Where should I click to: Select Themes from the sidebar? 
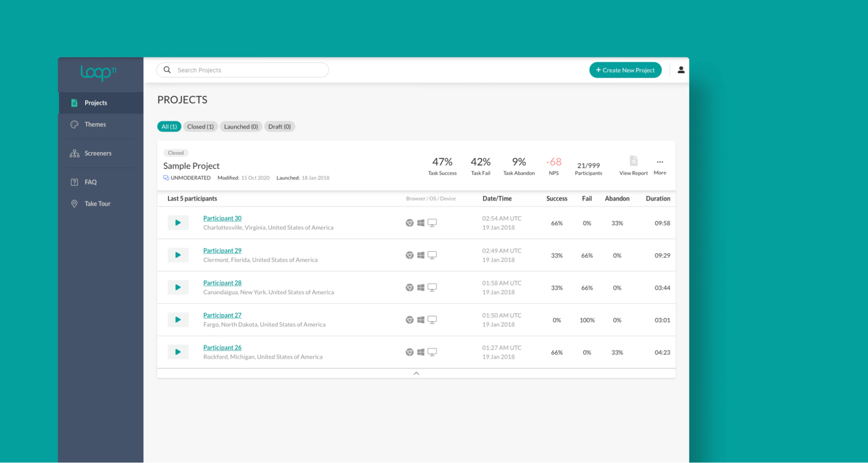click(95, 124)
